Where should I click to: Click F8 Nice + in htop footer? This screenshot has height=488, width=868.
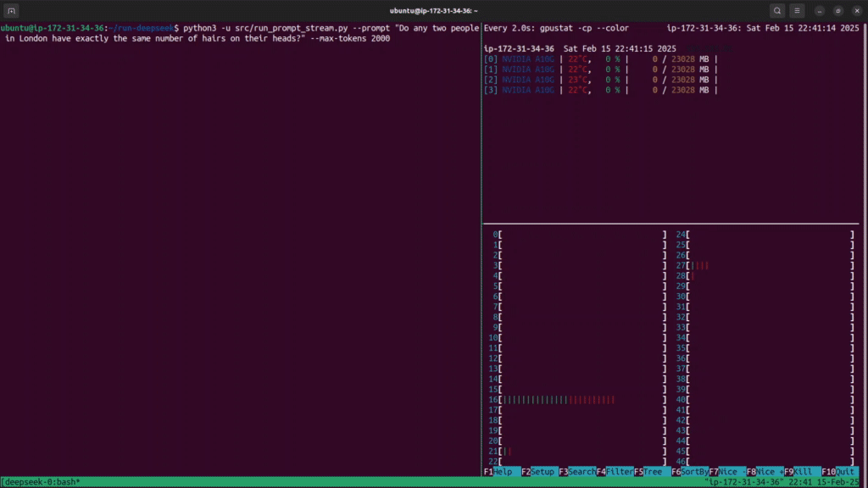tap(765, 471)
